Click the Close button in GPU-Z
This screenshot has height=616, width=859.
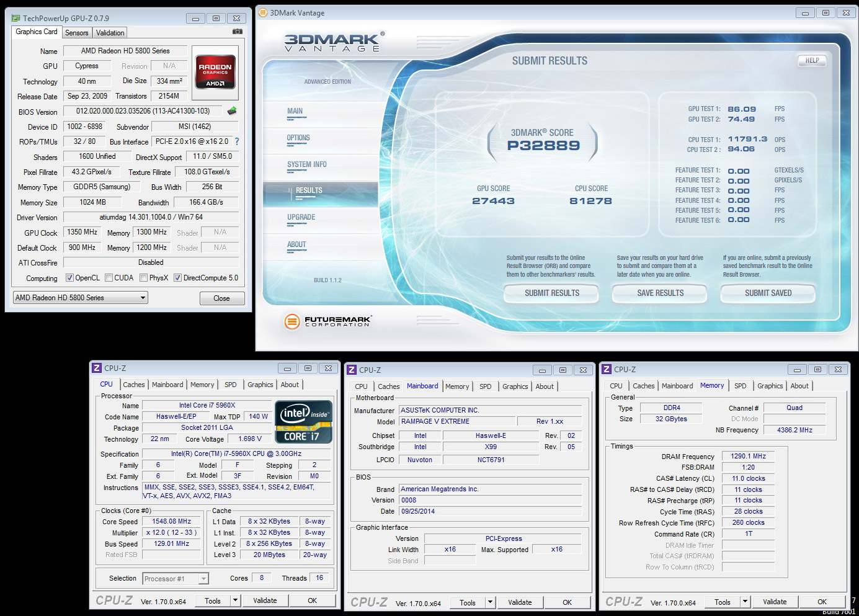[221, 298]
